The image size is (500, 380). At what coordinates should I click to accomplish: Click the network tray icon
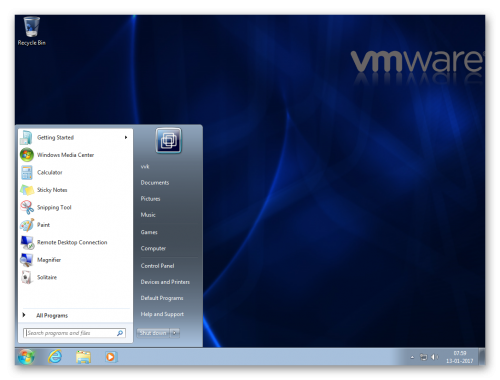click(x=423, y=357)
